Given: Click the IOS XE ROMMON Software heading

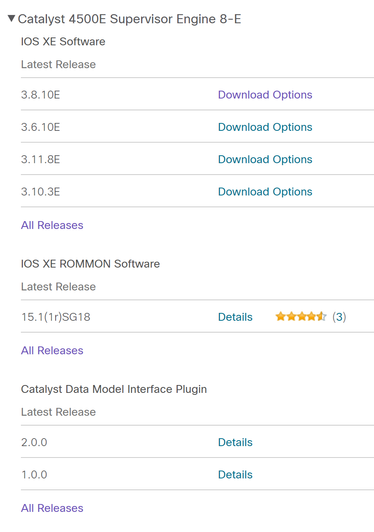Looking at the screenshot, I should pyautogui.click(x=90, y=264).
